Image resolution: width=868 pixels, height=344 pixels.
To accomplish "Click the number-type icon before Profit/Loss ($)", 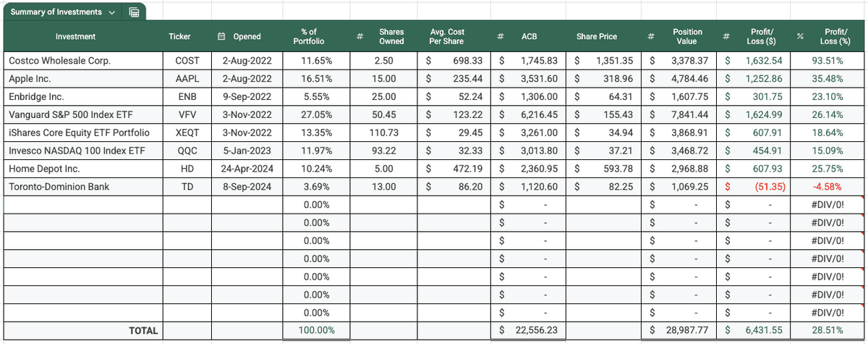I will [x=726, y=36].
